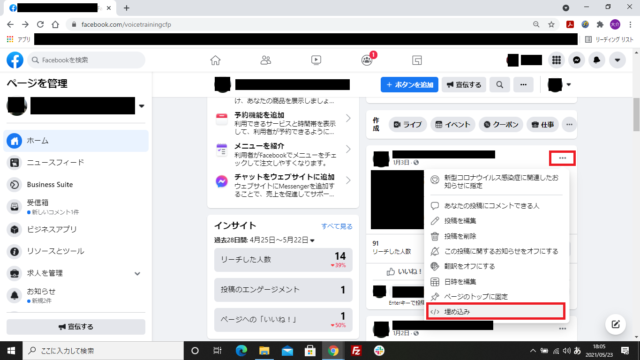Click the new message compose icon

[616, 324]
